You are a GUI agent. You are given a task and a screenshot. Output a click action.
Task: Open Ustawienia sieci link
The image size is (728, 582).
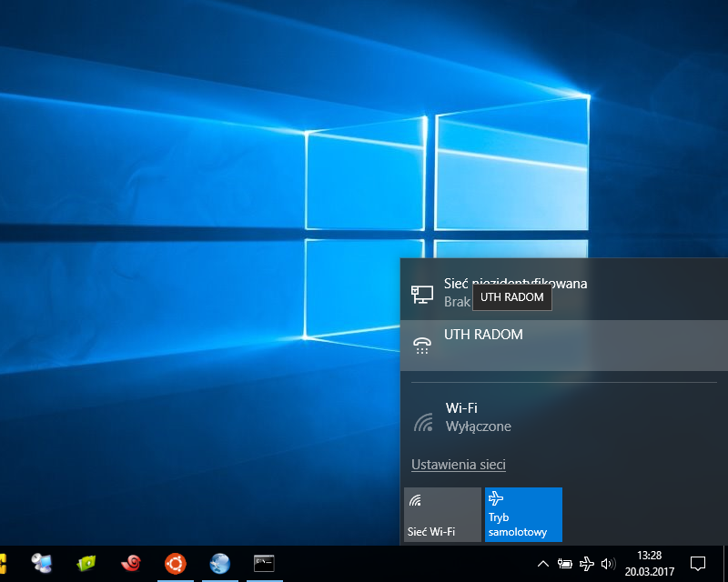(x=459, y=465)
